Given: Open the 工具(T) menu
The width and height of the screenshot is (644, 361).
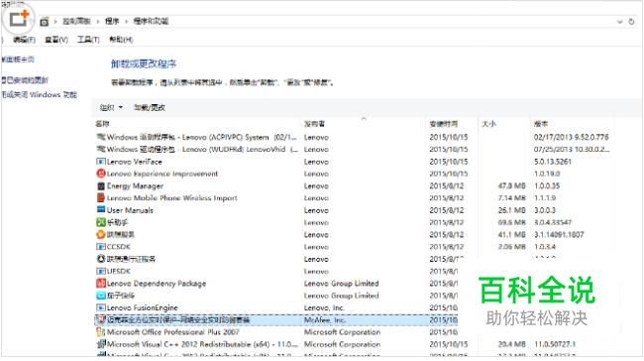Looking at the screenshot, I should [x=88, y=40].
